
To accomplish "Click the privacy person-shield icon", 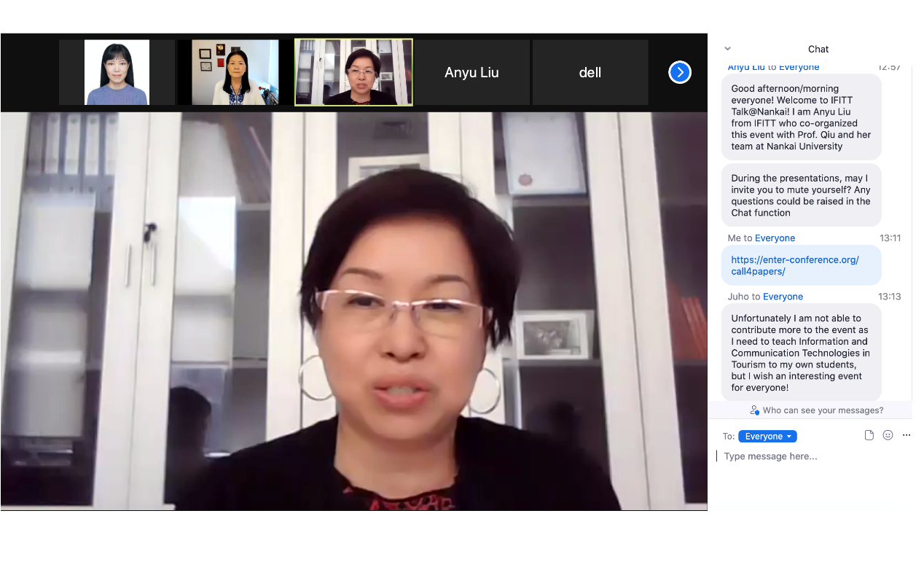I will point(754,410).
